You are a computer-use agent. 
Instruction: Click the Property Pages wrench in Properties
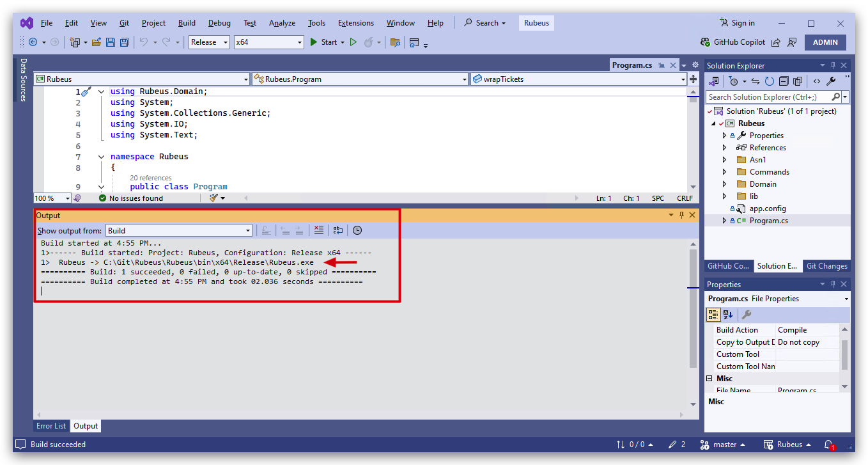pos(746,314)
